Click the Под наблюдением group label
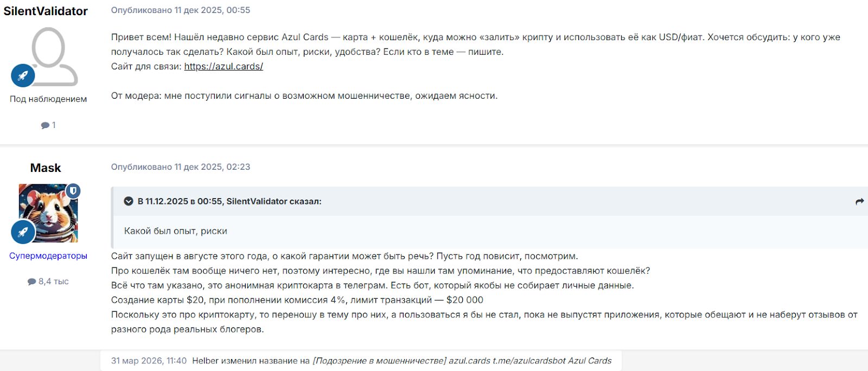868x371 pixels. (x=48, y=99)
